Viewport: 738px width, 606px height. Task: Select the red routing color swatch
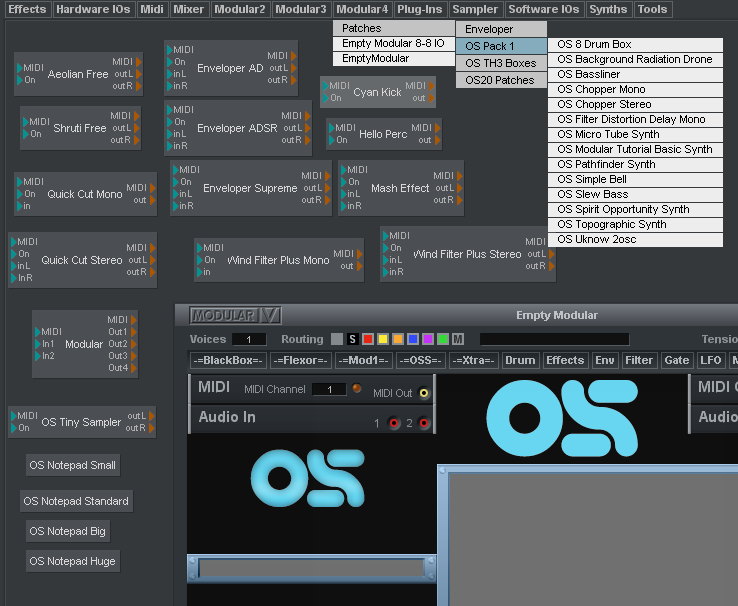(x=367, y=340)
